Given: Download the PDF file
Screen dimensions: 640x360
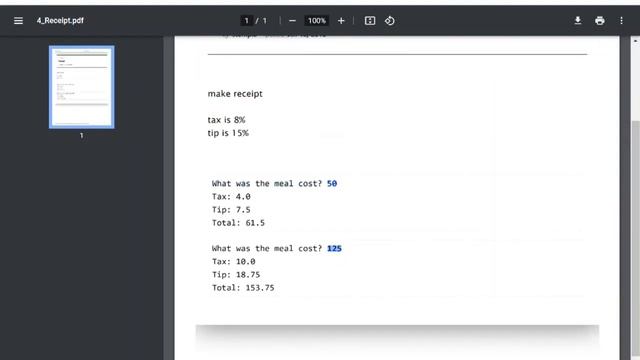Looking at the screenshot, I should coord(578,20).
